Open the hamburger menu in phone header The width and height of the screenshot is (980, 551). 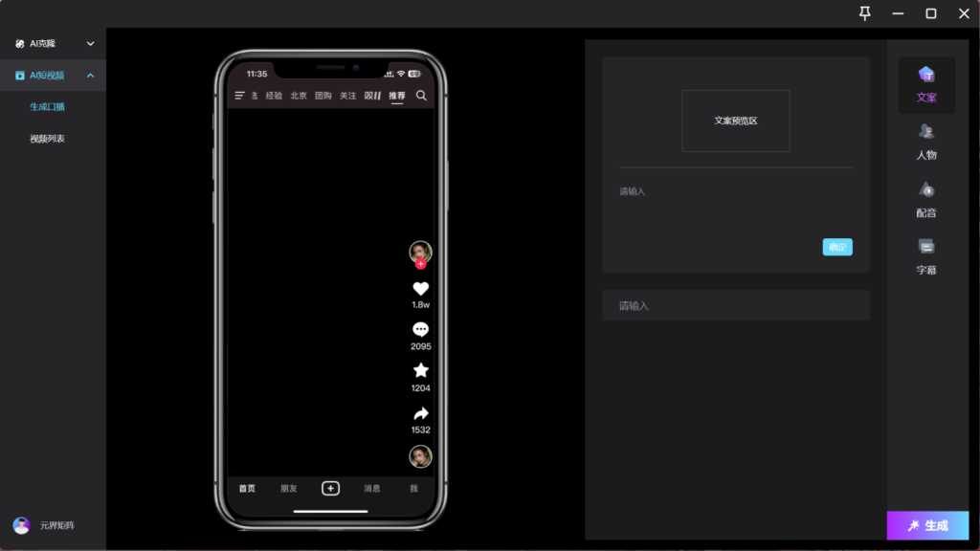point(240,96)
